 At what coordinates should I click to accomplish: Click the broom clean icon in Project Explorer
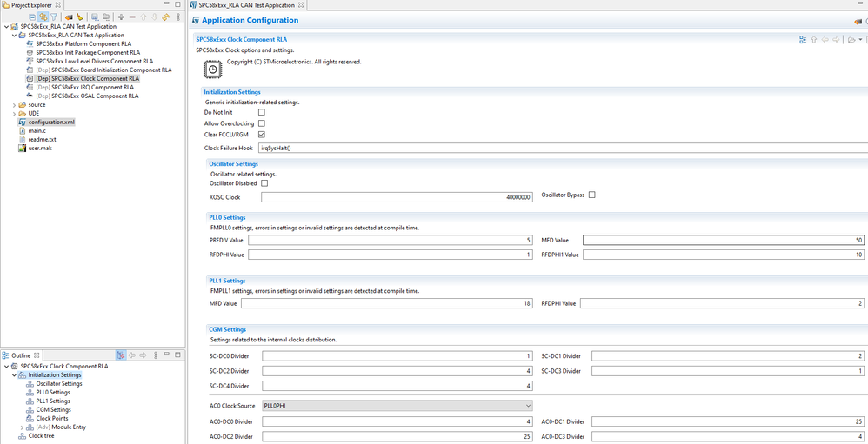coord(80,17)
